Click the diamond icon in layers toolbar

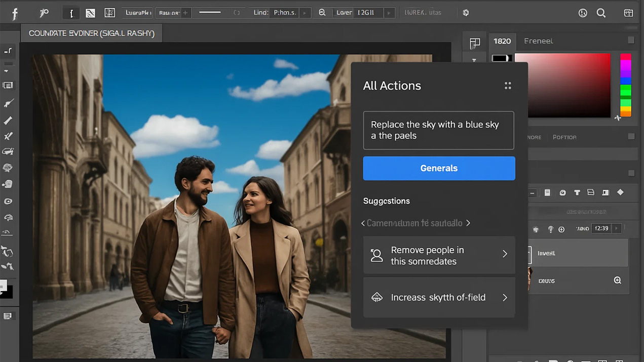(620, 192)
